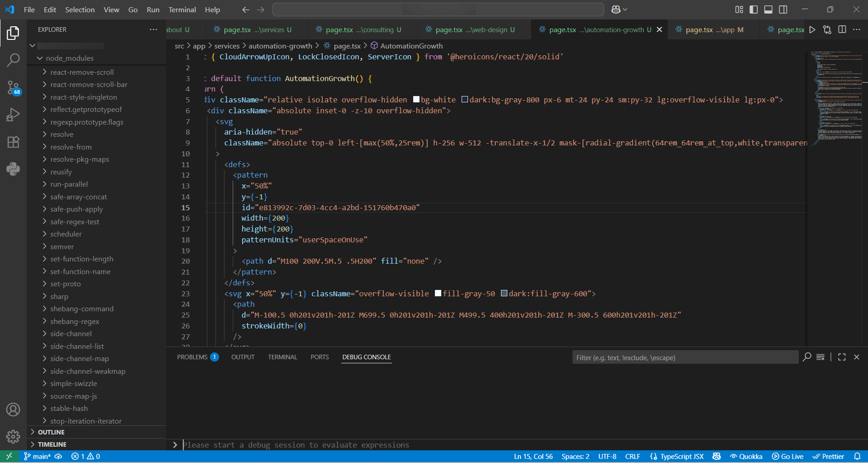Toggle the bottom panel layout button
868x463 pixels.
(x=768, y=10)
